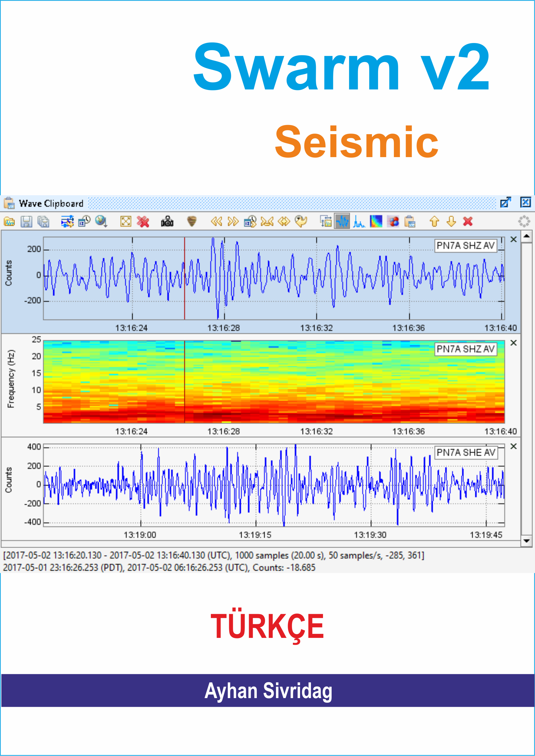Open the wave view settings icon
The image size is (535, 756).
tap(326, 222)
